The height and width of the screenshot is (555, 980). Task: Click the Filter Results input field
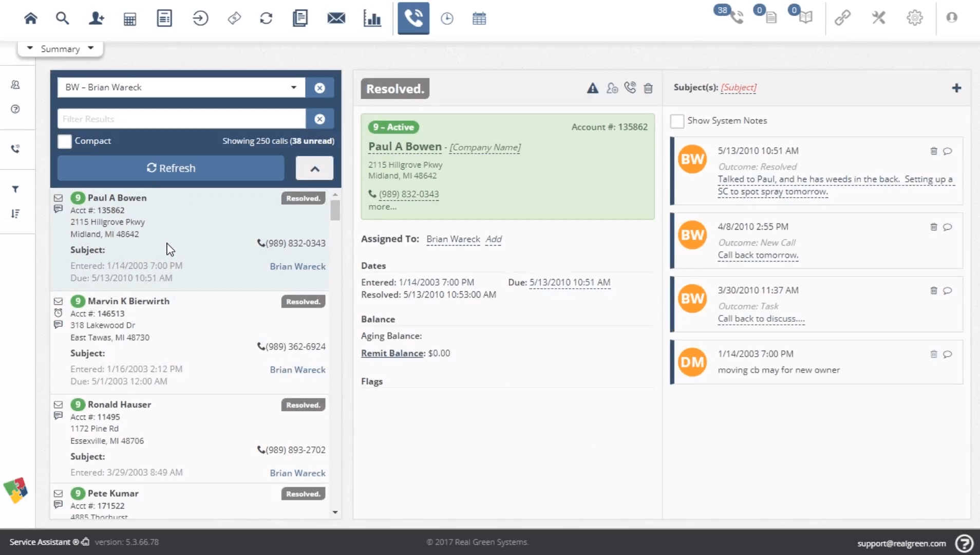(x=181, y=119)
